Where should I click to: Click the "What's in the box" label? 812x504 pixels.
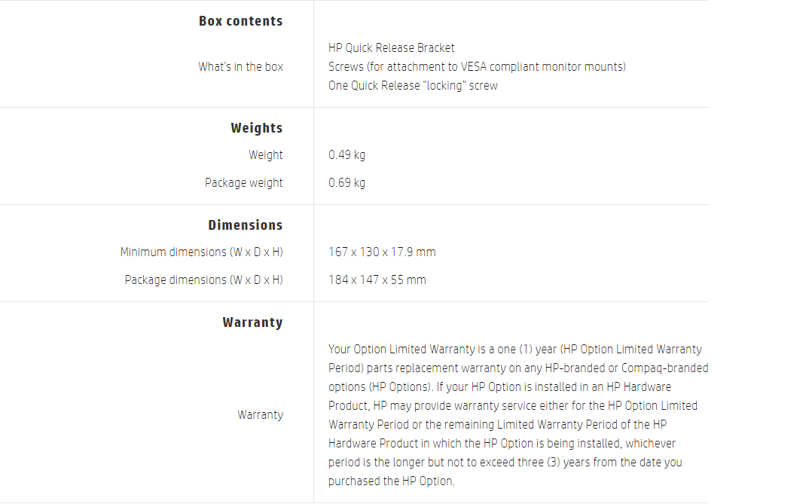point(240,66)
